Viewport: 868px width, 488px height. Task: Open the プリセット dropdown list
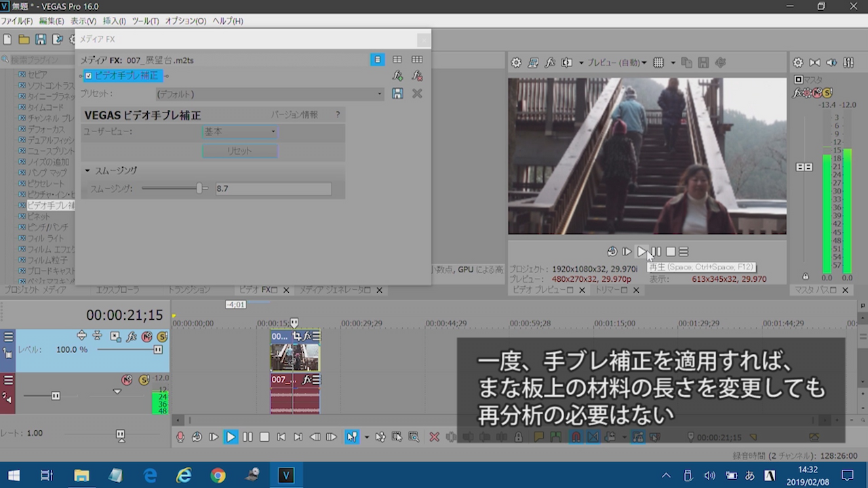[x=379, y=94]
